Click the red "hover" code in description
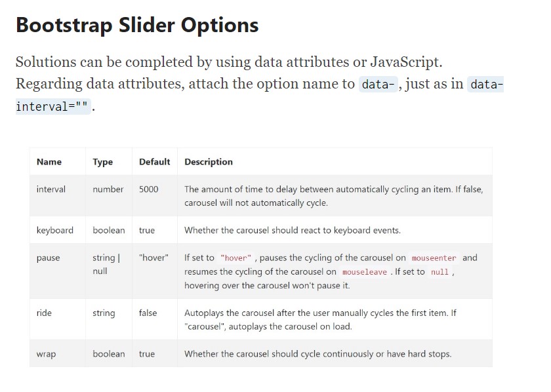The image size is (551, 392). [236, 258]
